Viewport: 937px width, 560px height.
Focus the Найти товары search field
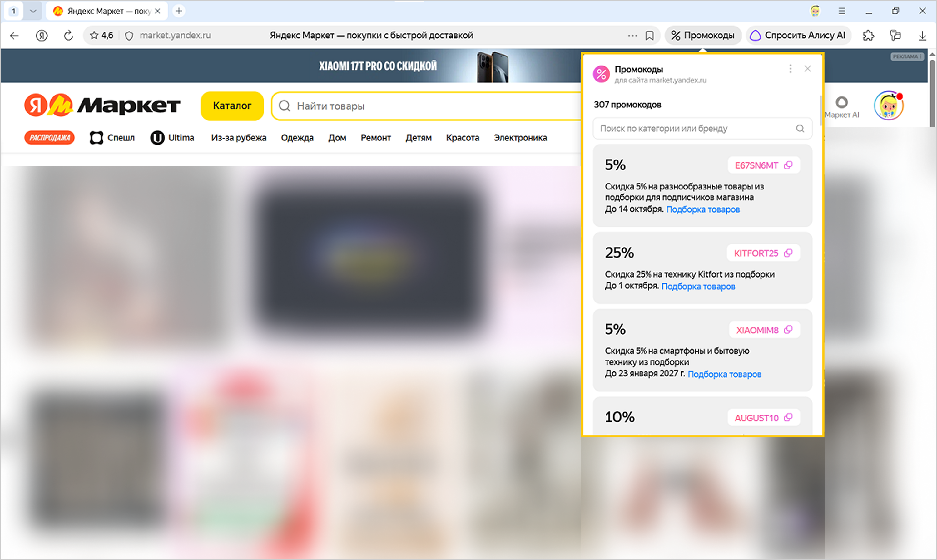click(427, 106)
